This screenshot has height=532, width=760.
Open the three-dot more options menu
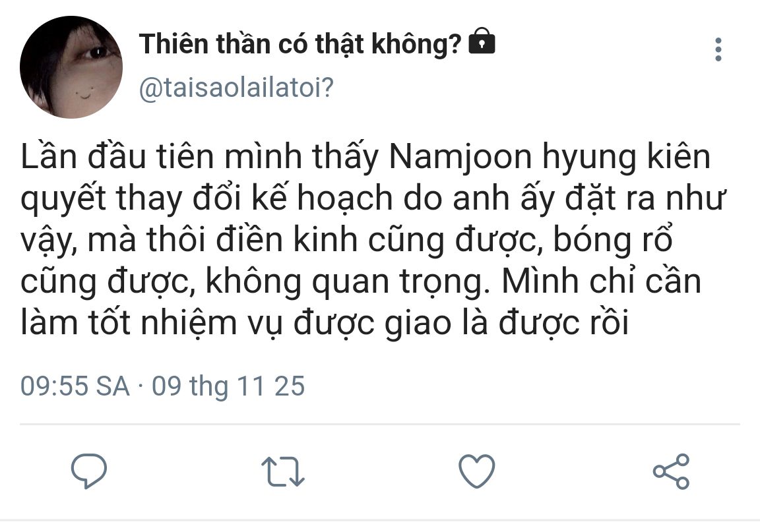[x=718, y=49]
